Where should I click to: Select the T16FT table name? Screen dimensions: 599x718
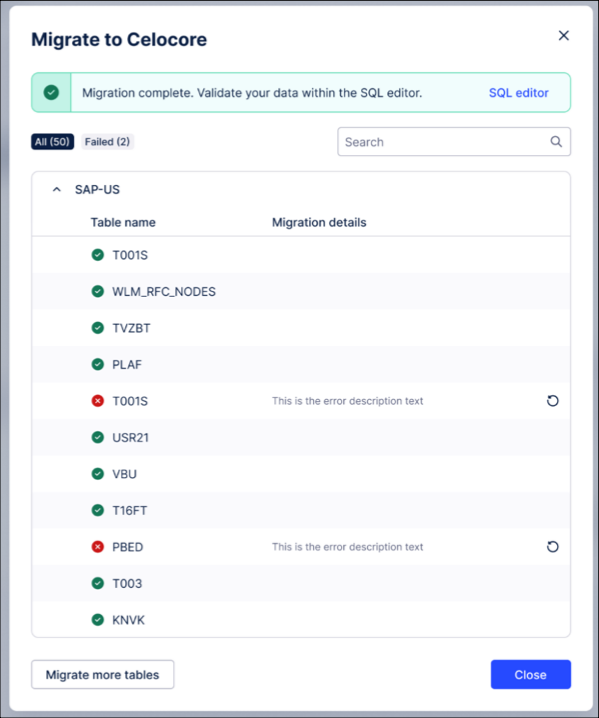click(x=130, y=511)
